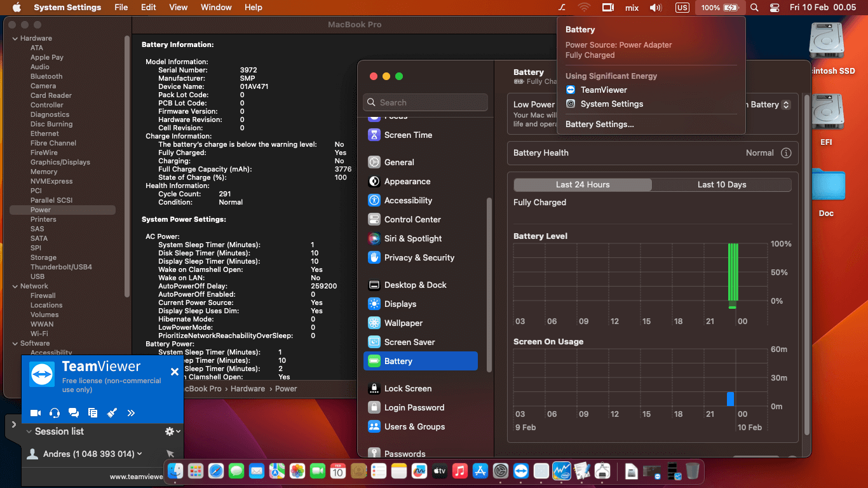Expand more TeamViewer tools double-arrow
The height and width of the screenshot is (488, 868).
[131, 413]
